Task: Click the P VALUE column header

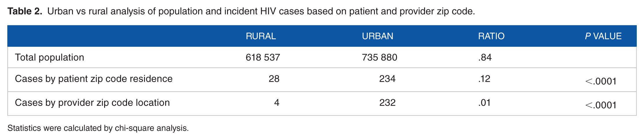Action: tap(603, 36)
